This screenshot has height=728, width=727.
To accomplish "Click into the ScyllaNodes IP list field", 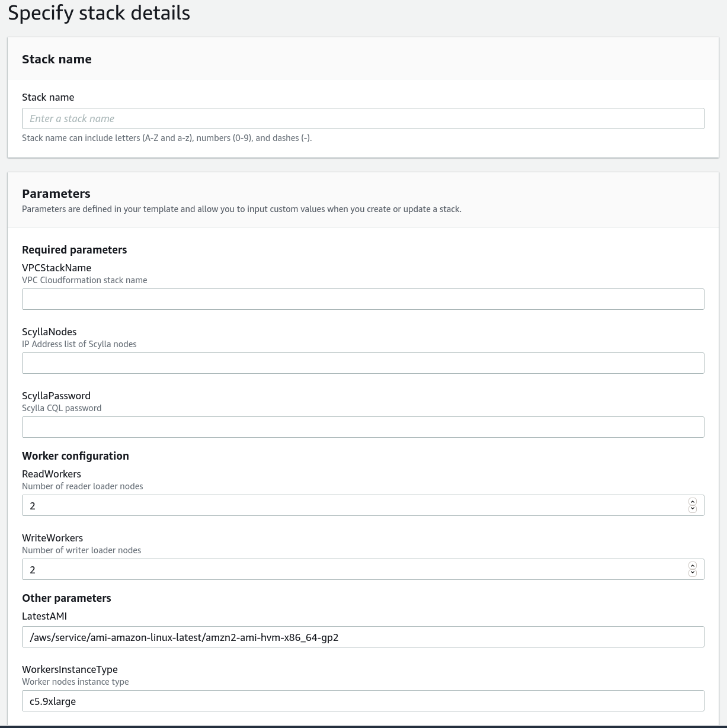I will pos(363,363).
